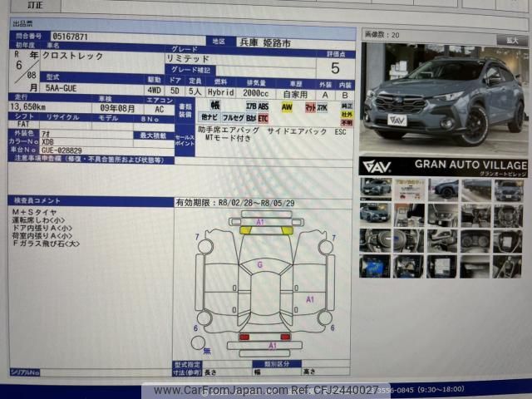
Task: Click the 拡大 enlarge button above the photo
Action: pyautogui.click(x=508, y=39)
